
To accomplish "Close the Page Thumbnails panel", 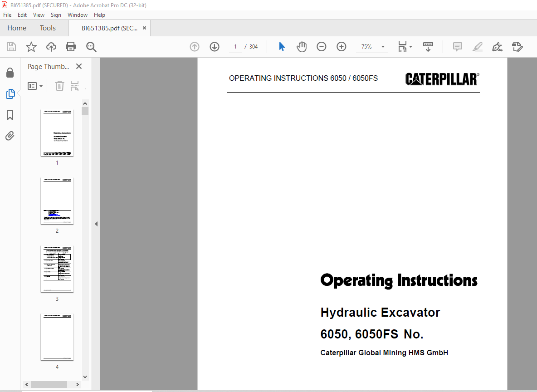I will [x=79, y=67].
